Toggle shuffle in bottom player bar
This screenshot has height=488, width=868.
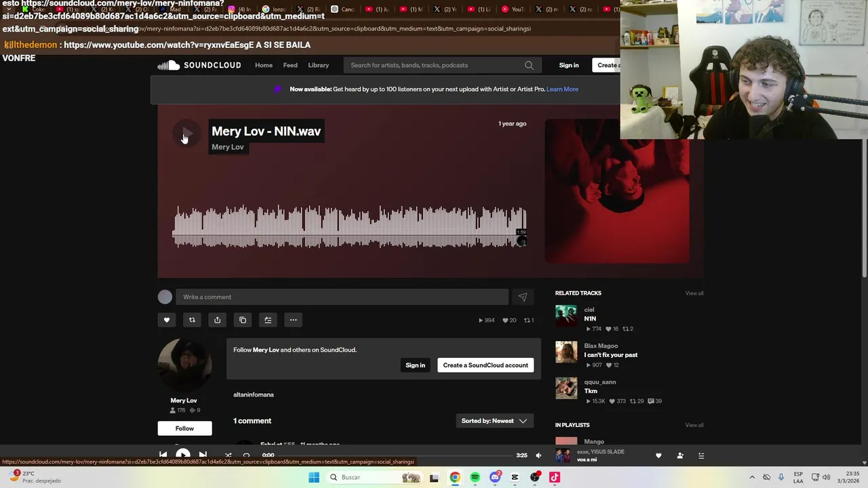(228, 455)
